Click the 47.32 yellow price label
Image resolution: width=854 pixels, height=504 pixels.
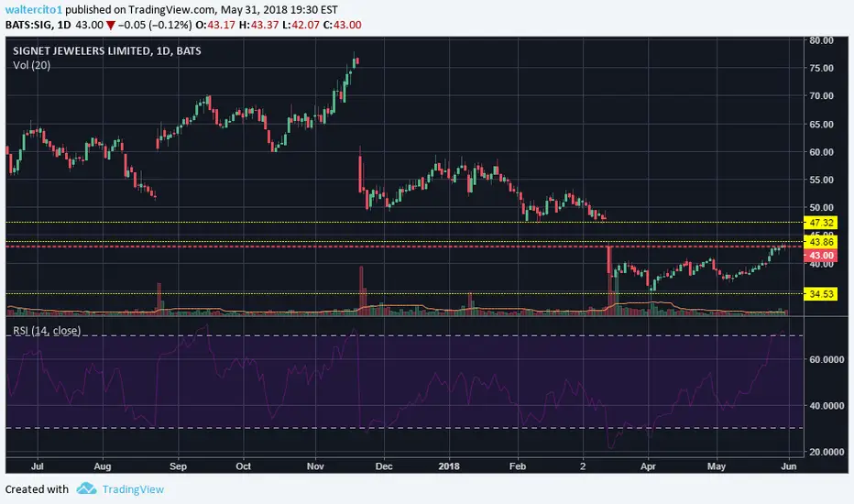point(821,223)
